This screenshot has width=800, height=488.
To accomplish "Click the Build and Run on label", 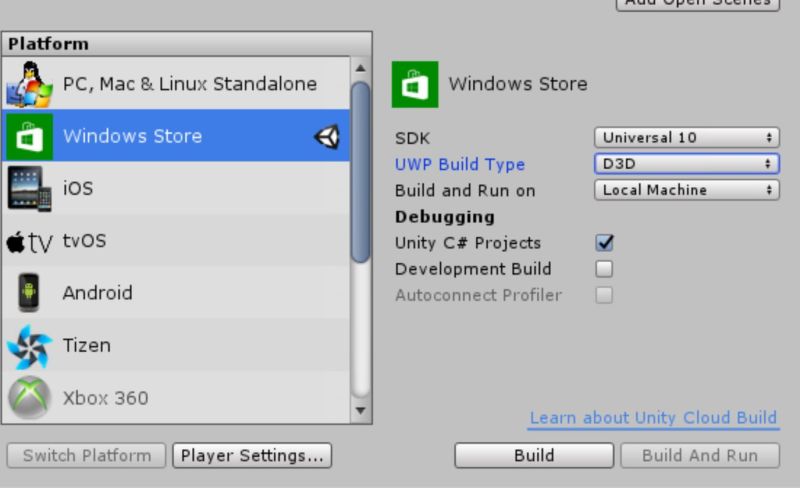I will coord(465,190).
